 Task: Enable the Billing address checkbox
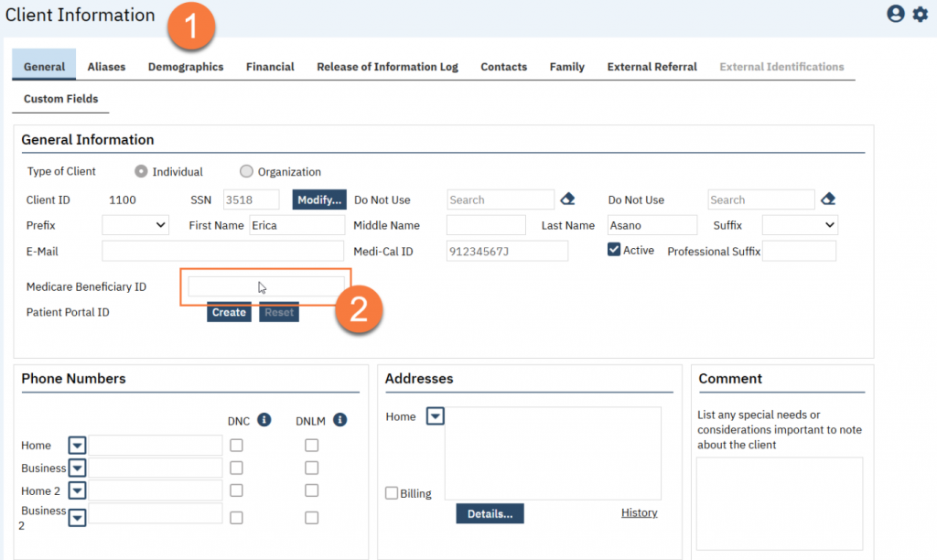coord(392,493)
